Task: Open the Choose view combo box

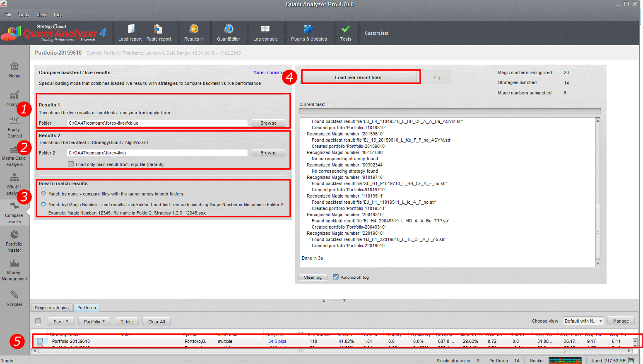Action: (583, 321)
